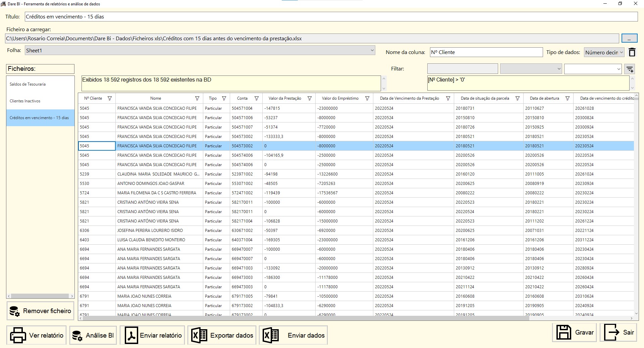
Task: Select Clientes Inactivos in file list
Action: click(x=25, y=101)
